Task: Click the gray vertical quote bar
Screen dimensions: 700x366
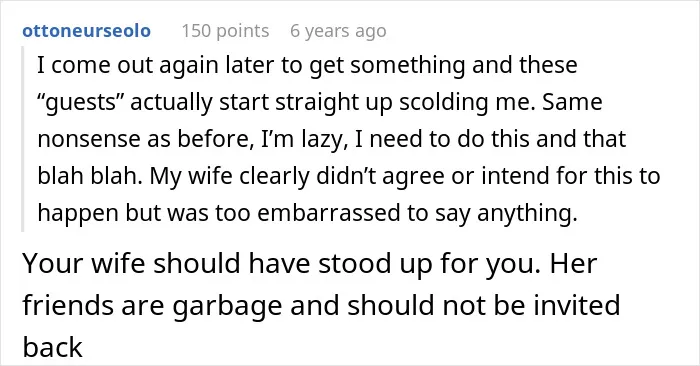Action: (x=22, y=139)
